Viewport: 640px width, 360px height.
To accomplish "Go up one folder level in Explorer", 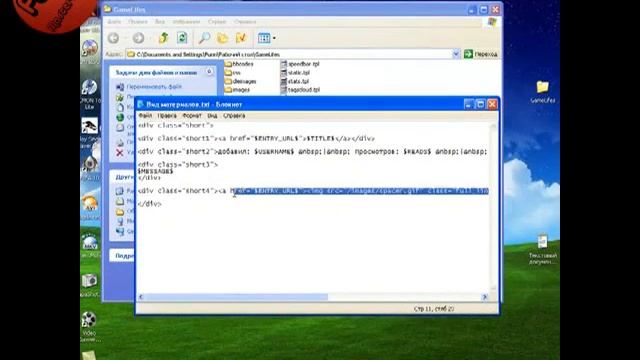I will [164, 38].
